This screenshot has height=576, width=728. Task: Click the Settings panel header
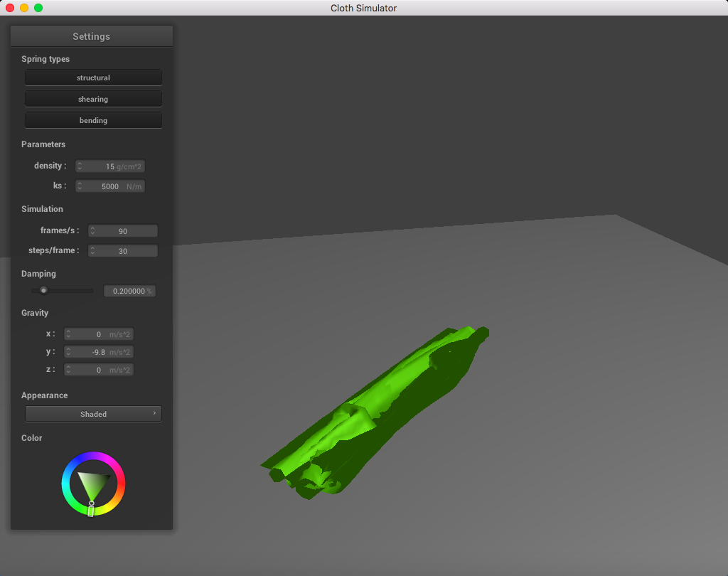(92, 36)
